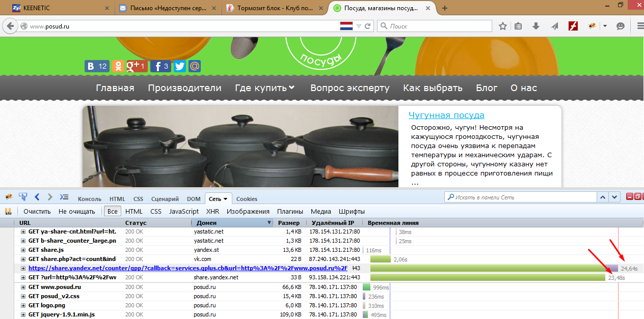
Task: Reload the page with the refresh icon
Action: point(367,26)
